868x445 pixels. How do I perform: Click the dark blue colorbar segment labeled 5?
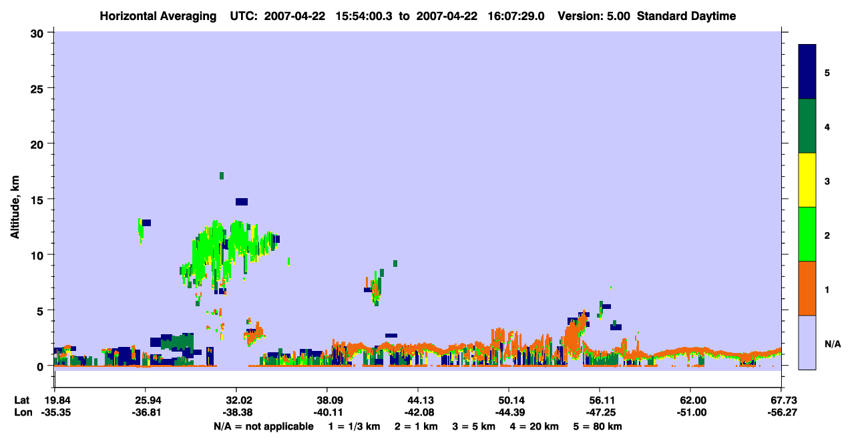pyautogui.click(x=807, y=72)
